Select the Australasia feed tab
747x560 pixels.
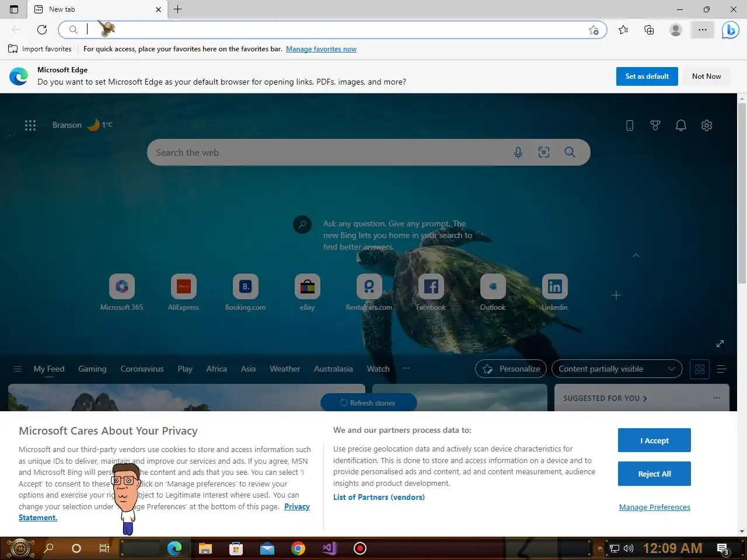tap(333, 369)
